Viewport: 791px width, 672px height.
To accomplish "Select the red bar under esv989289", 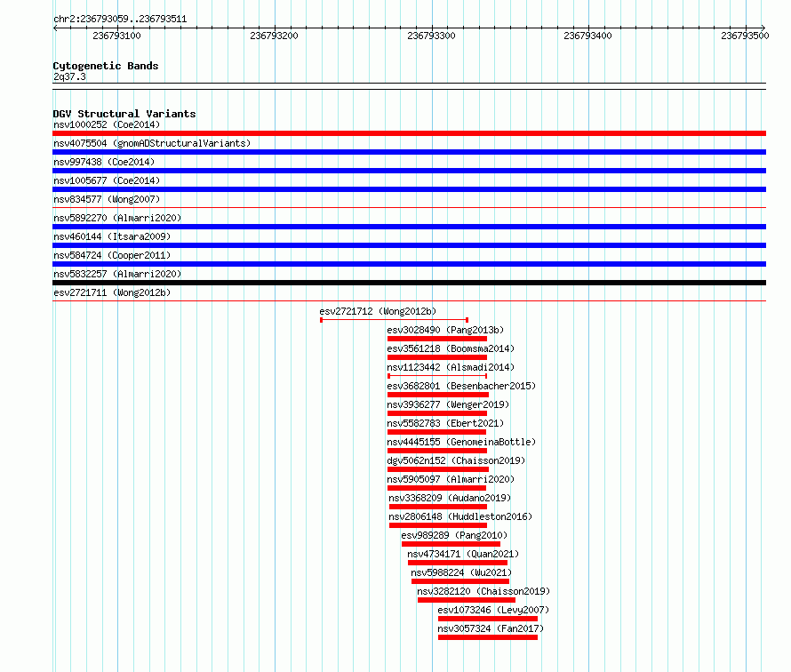I will point(451,544).
